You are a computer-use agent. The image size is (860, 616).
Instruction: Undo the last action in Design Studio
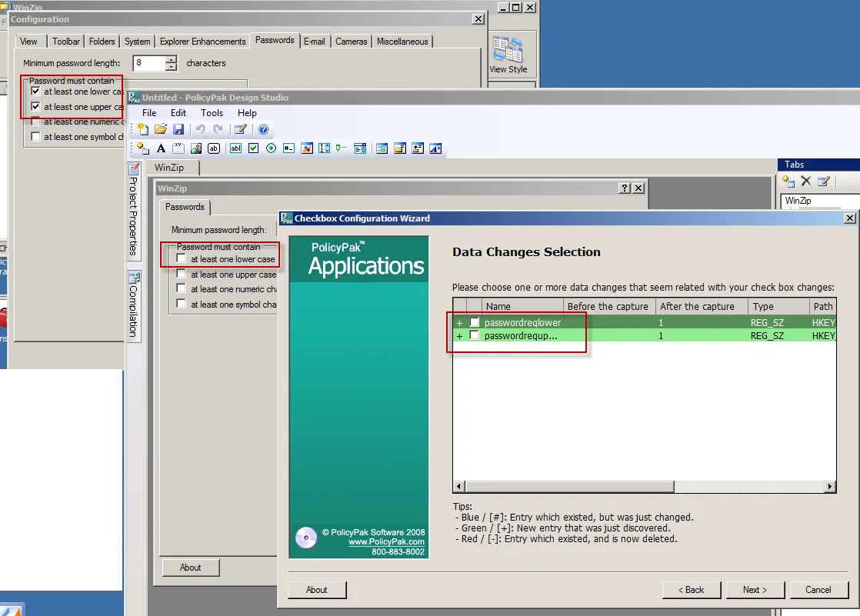201,129
